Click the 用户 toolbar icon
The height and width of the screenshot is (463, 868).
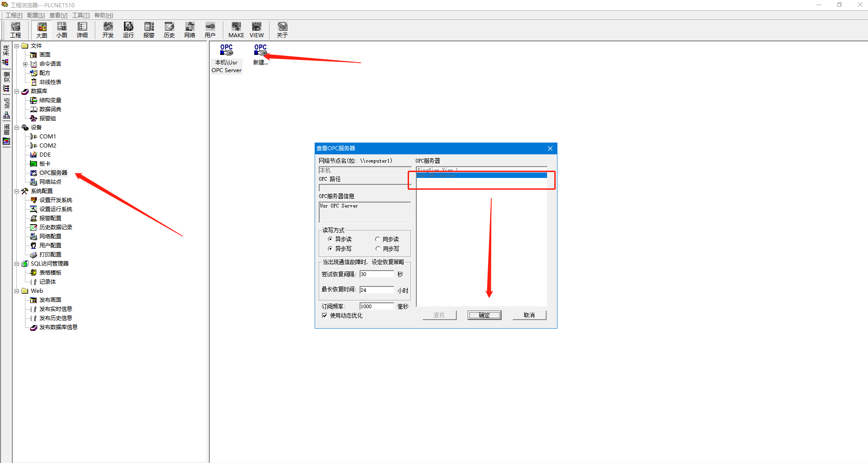coord(210,30)
